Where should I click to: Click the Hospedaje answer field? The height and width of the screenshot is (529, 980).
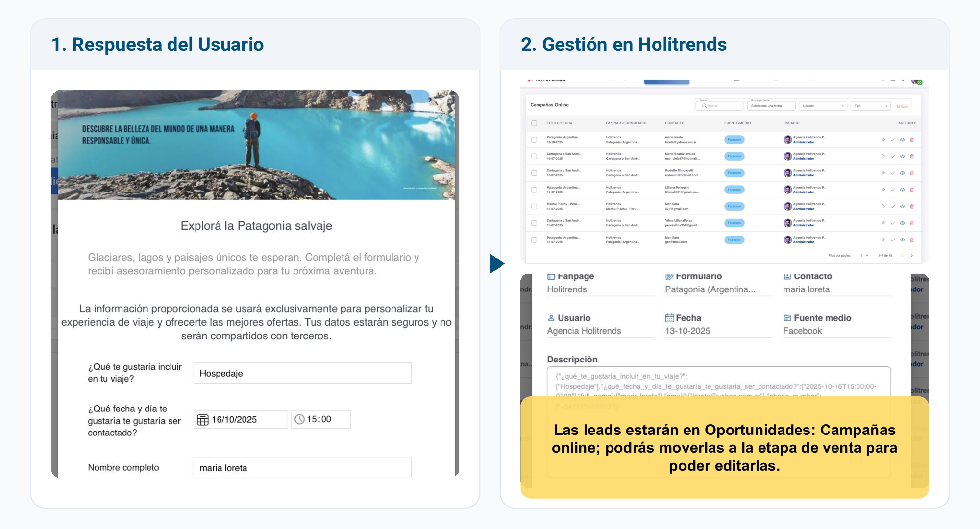coord(302,373)
